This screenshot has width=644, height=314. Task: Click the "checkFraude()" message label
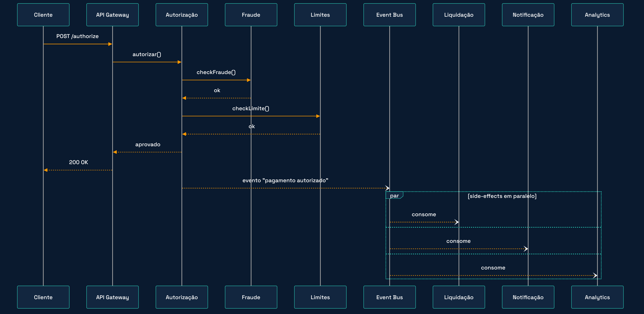coord(216,72)
